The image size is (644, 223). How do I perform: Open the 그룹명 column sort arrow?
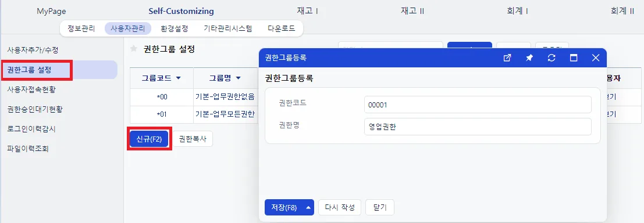[x=238, y=77]
